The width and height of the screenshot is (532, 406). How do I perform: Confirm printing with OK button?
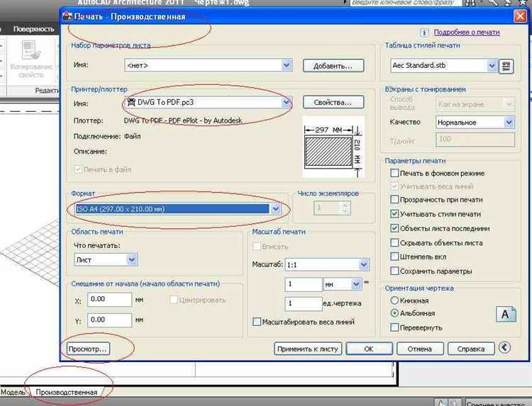tap(369, 349)
